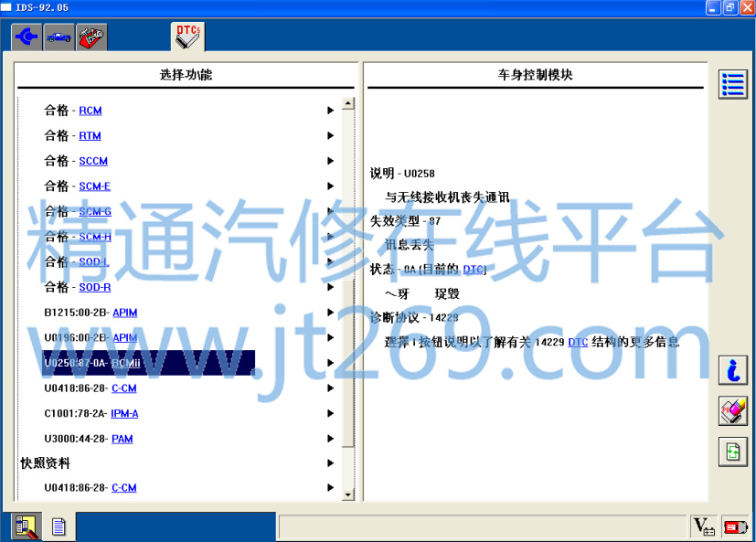Click the PAM link on U3000:44-28 row
The image size is (756, 542).
(x=122, y=439)
